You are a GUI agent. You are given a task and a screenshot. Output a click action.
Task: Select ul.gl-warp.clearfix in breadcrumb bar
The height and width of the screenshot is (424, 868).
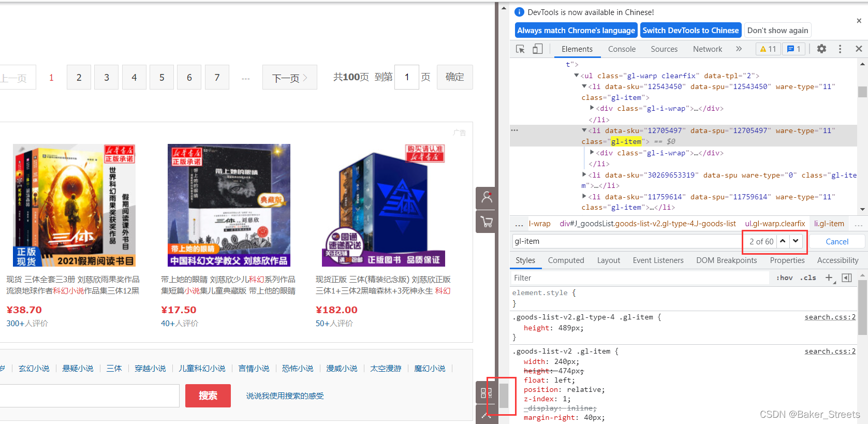(x=775, y=224)
